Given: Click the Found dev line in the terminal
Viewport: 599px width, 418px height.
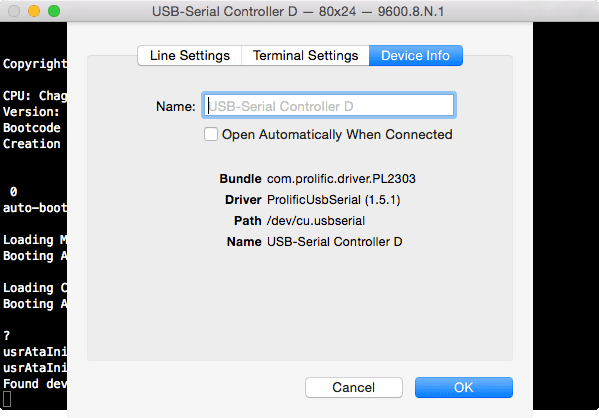Looking at the screenshot, I should 35,384.
